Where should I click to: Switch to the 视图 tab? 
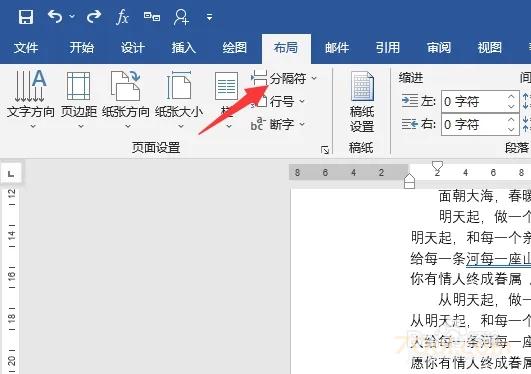tap(490, 47)
